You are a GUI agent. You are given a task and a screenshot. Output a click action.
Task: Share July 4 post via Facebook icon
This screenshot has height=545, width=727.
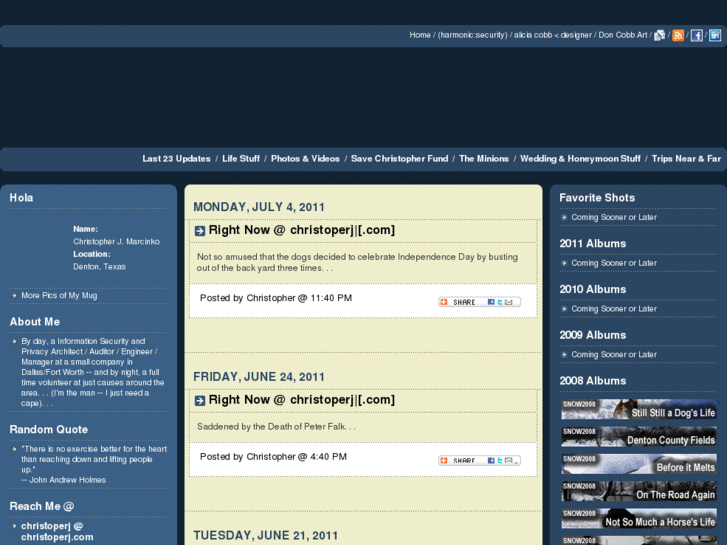click(491, 302)
